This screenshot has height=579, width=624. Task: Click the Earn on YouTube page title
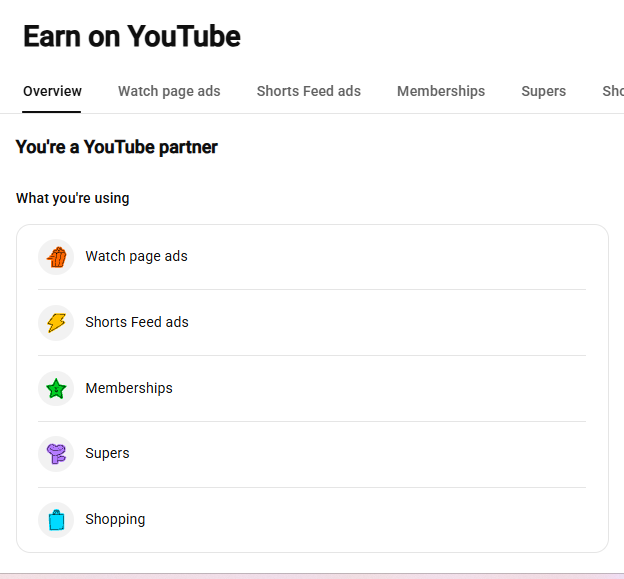click(x=132, y=36)
